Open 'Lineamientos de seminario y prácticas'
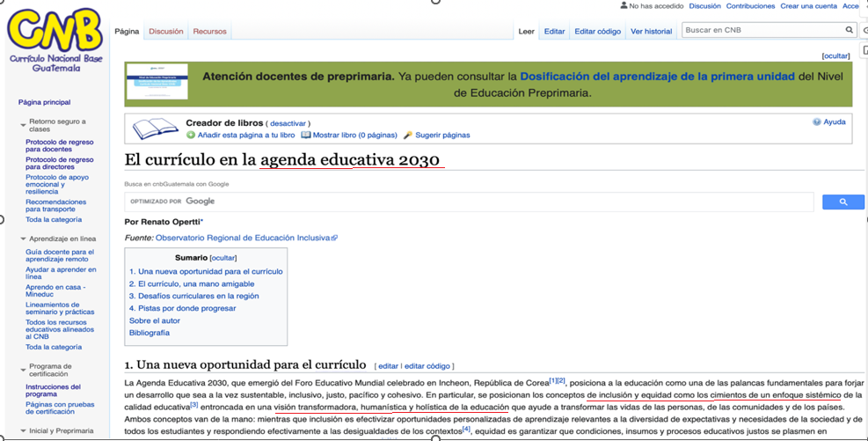The height and width of the screenshot is (441, 868). [60, 308]
